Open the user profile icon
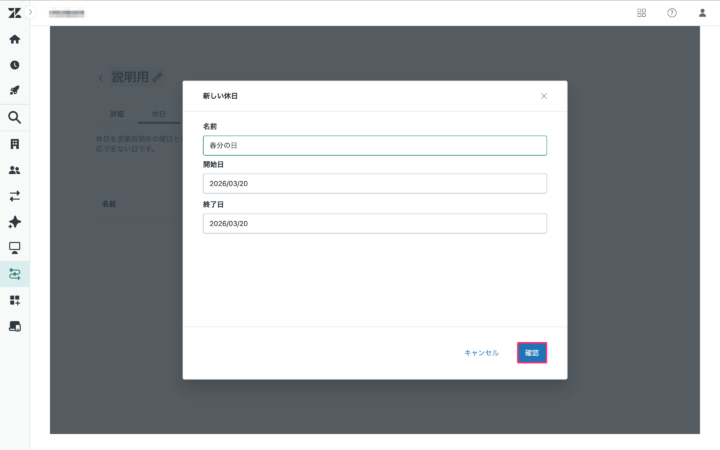Viewport: 720px width, 450px height. [702, 13]
